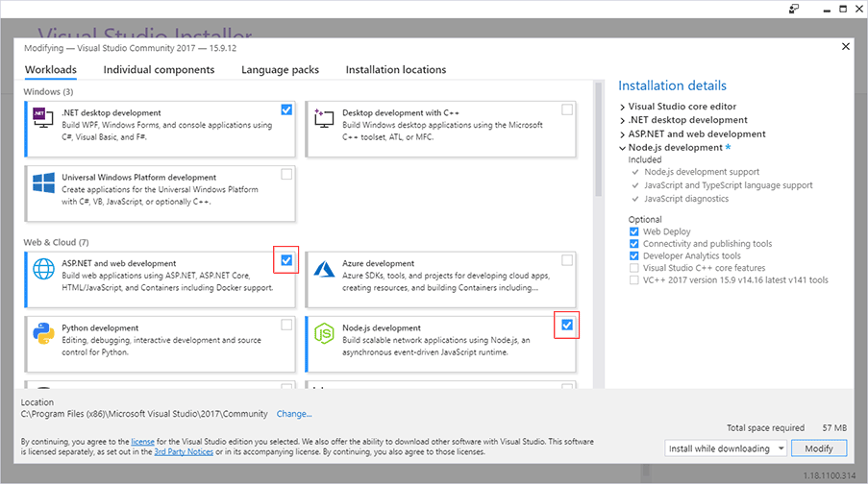Click the Web & Cloud (7) section heading
This screenshot has width=868, height=484.
56,242
